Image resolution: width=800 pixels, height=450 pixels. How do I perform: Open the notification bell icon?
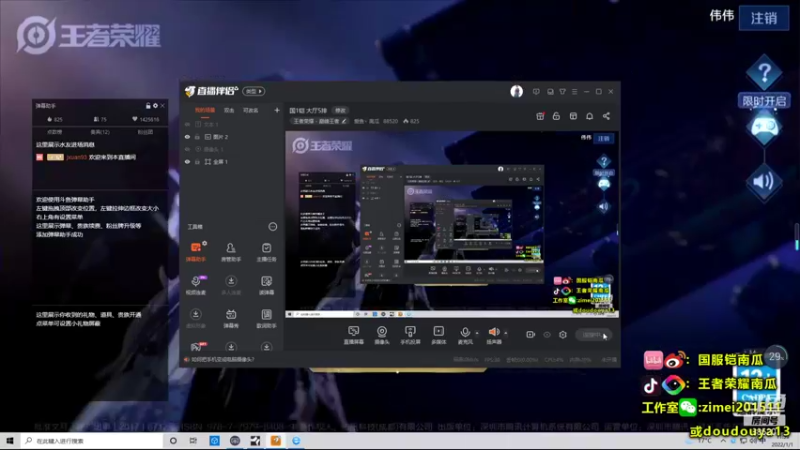pos(589,116)
